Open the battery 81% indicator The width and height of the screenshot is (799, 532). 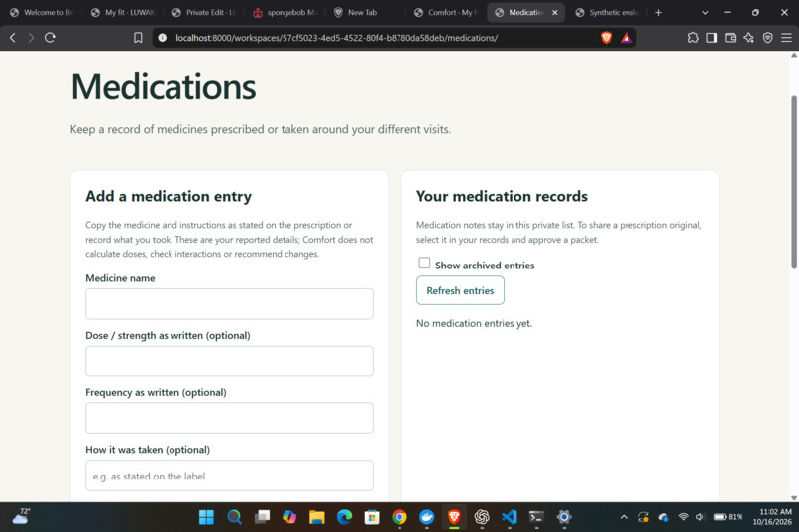coord(728,517)
